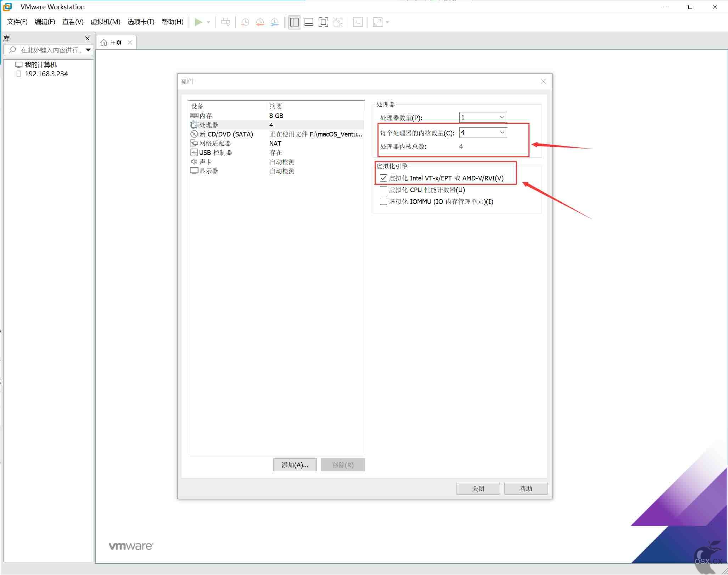Select the 内存 device row
This screenshot has width=728, height=575.
point(276,116)
